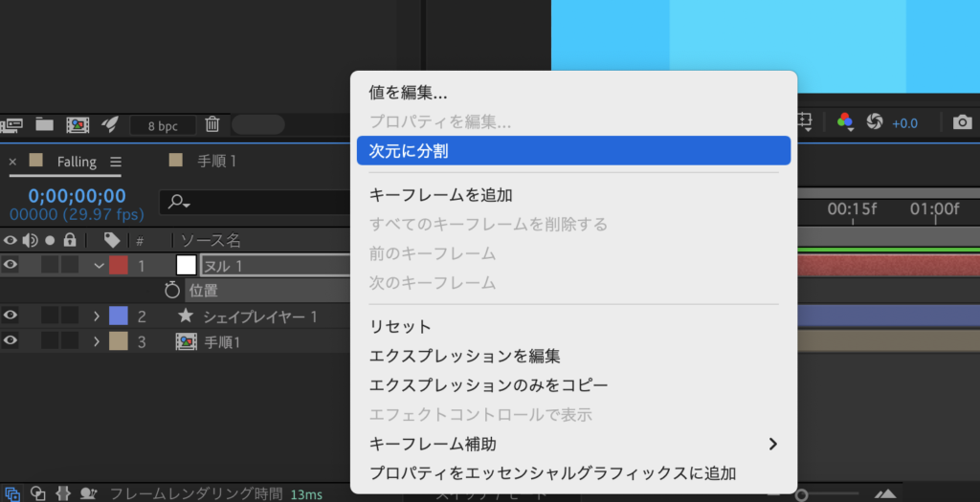Switch to the 手順 1 composition tab
The image size is (980, 502).
(x=216, y=161)
